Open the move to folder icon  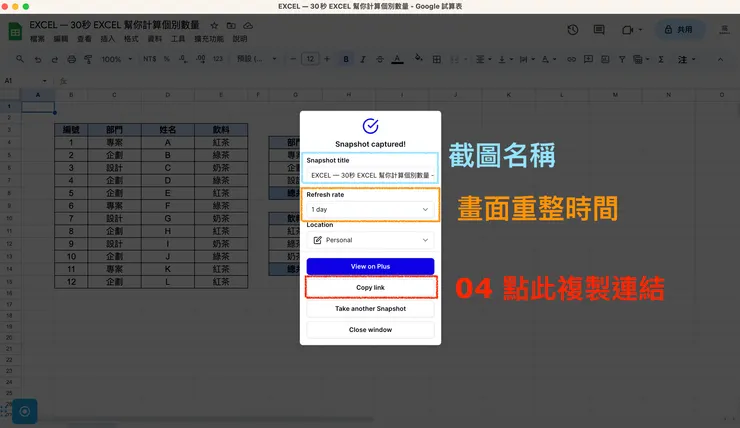(x=231, y=25)
